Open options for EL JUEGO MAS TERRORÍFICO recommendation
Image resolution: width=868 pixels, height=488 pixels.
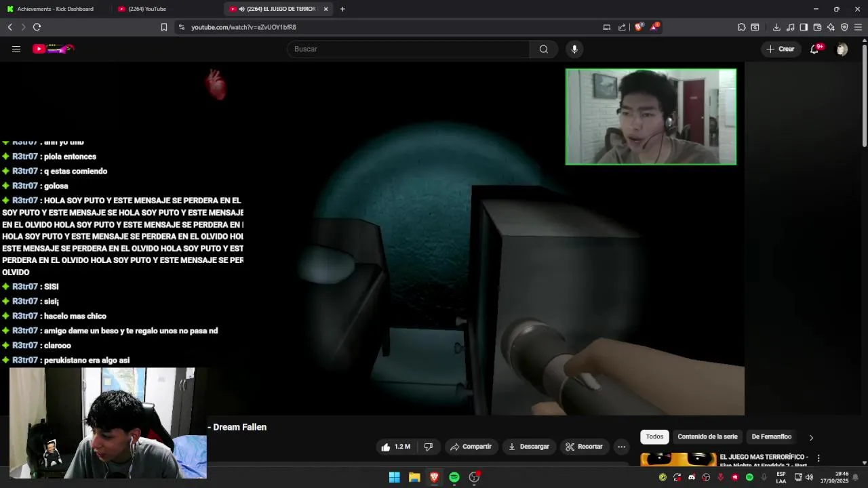pos(818,458)
